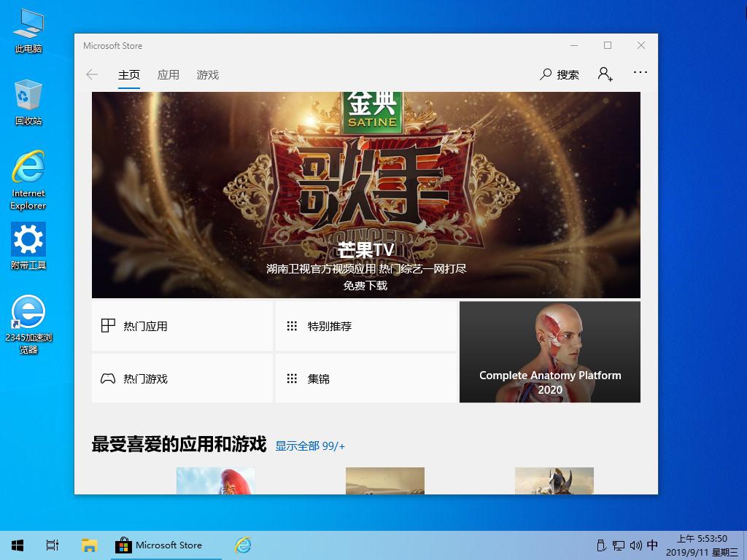Minimize the Microsoft Store window
This screenshot has height=560, width=747.
(574, 45)
